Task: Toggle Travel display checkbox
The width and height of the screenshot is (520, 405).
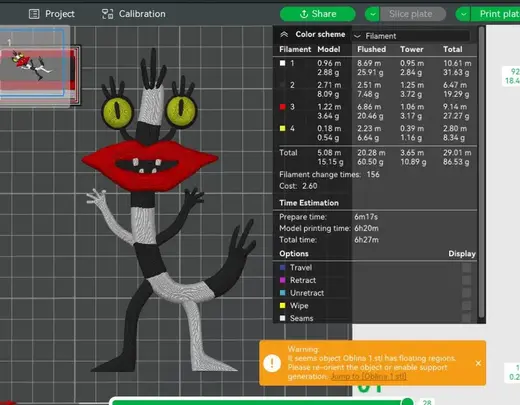Action: [x=467, y=268]
